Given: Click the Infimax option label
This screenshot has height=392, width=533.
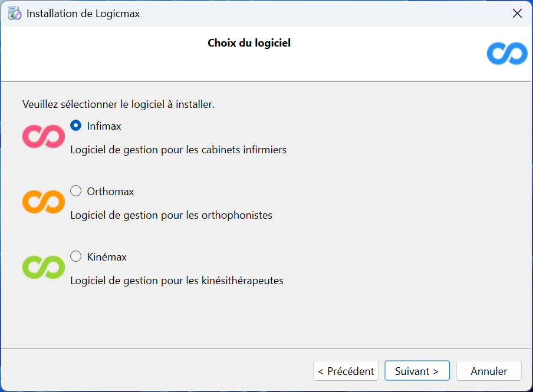Looking at the screenshot, I should pyautogui.click(x=104, y=126).
